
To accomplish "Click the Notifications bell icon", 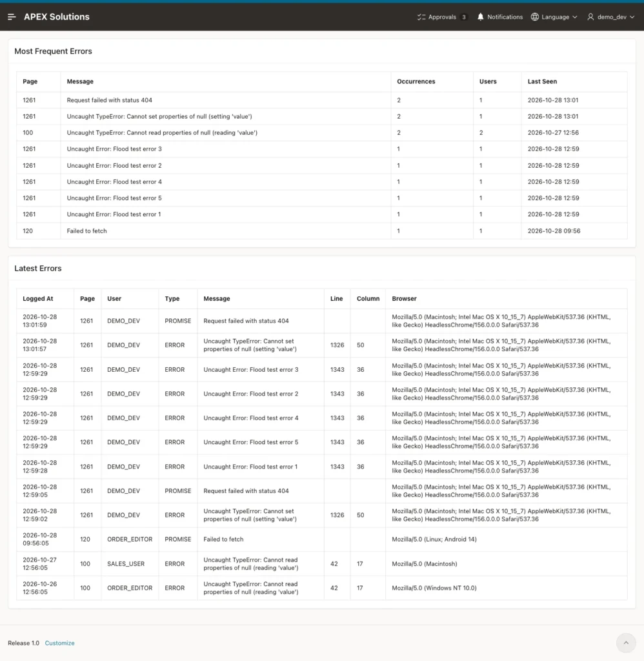I will (481, 17).
